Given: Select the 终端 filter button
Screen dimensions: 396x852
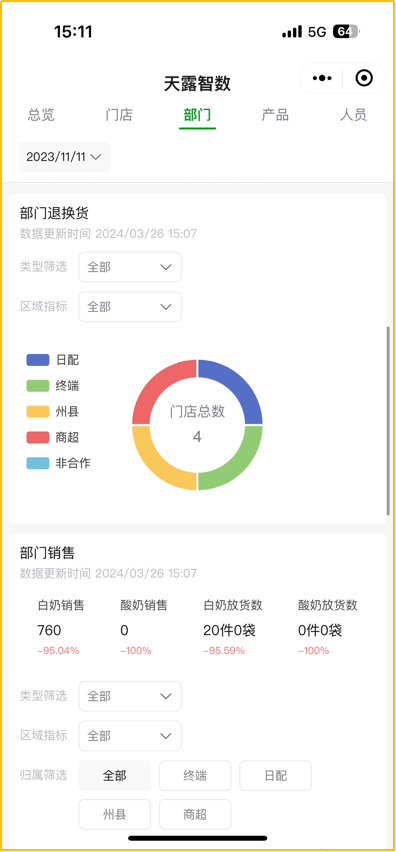Looking at the screenshot, I should click(x=195, y=775).
